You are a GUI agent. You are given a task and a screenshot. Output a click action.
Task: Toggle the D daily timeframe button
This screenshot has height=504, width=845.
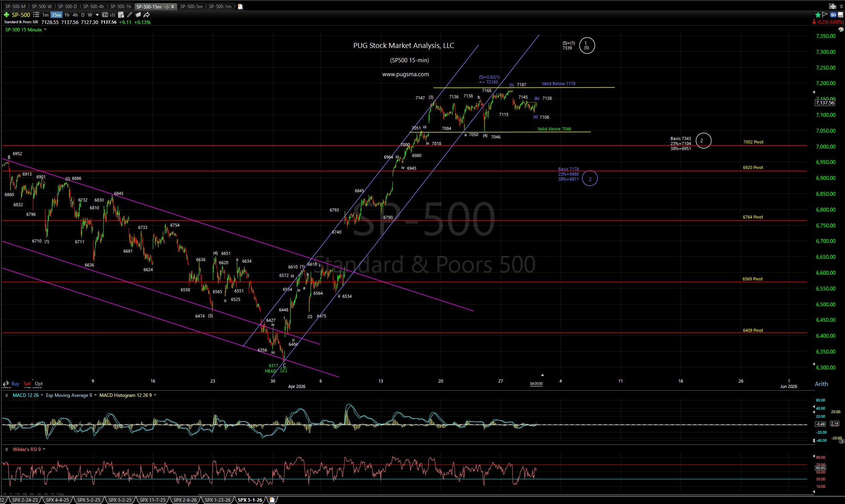[x=82, y=15]
